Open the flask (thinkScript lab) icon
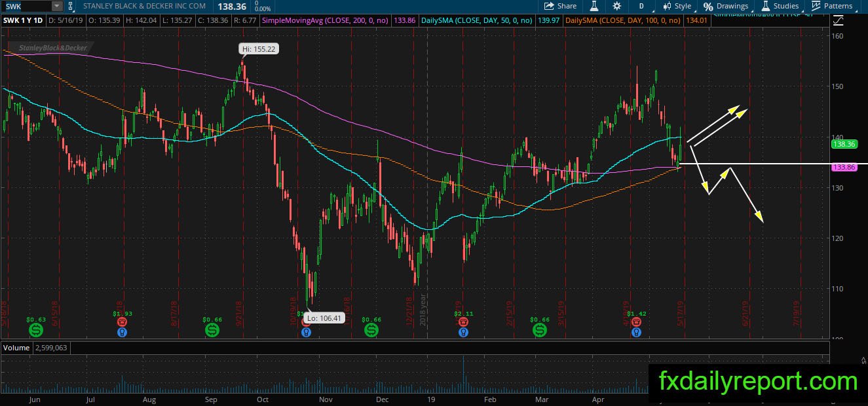Image resolution: width=868 pixels, height=406 pixels. click(x=594, y=6)
